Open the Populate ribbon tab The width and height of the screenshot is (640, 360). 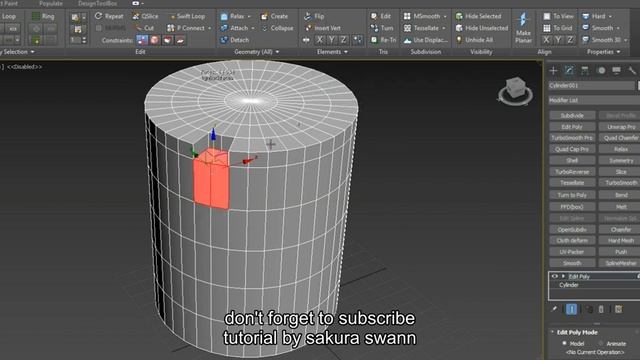click(x=51, y=3)
